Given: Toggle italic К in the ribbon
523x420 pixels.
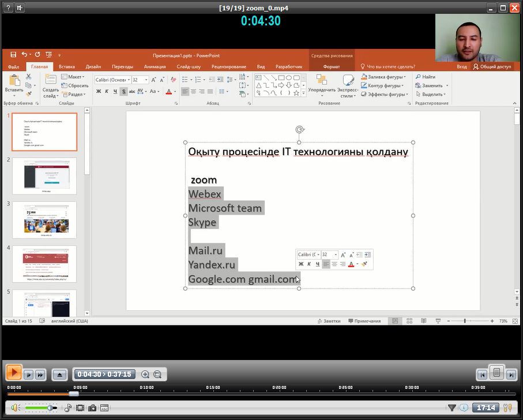Looking at the screenshot, I should click(x=107, y=91).
